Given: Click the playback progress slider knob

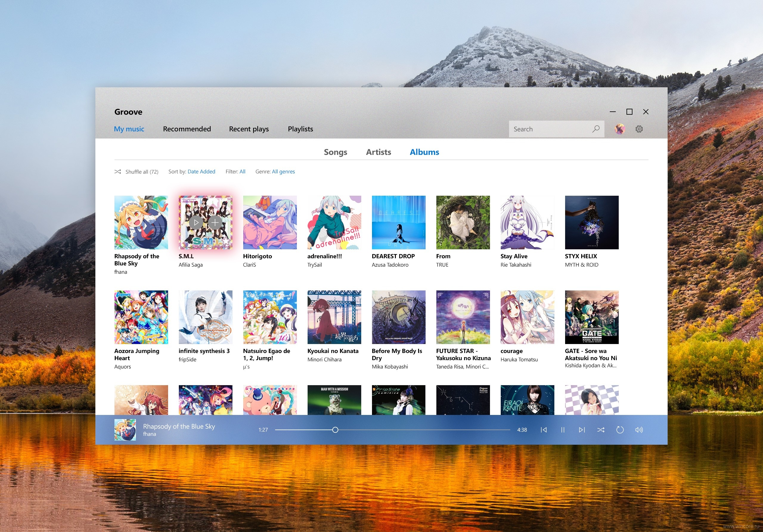Looking at the screenshot, I should [x=335, y=430].
